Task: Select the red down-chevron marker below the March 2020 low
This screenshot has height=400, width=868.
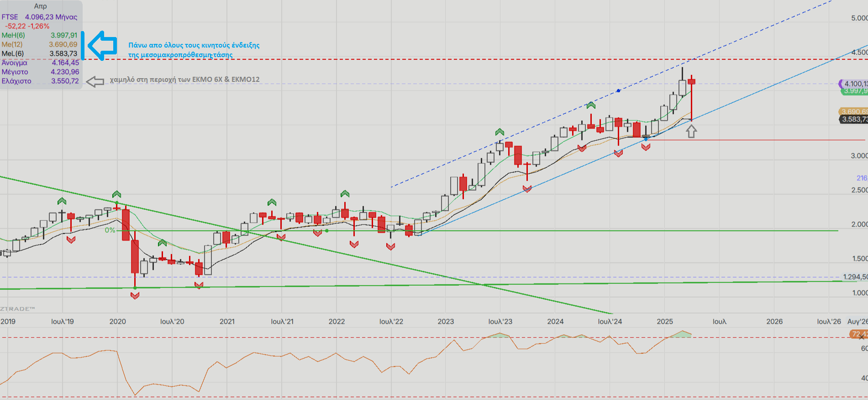Action: 135,296
